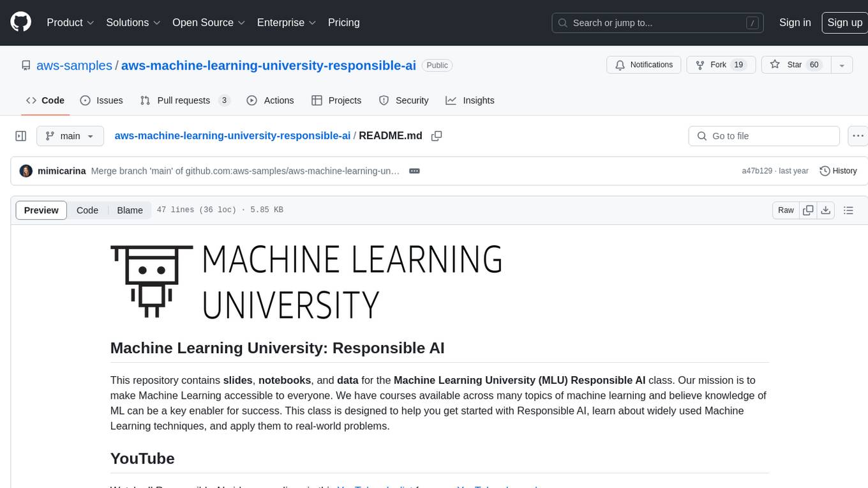The width and height of the screenshot is (868, 488).
Task: Click the Fork count 19 badge
Action: tap(738, 65)
